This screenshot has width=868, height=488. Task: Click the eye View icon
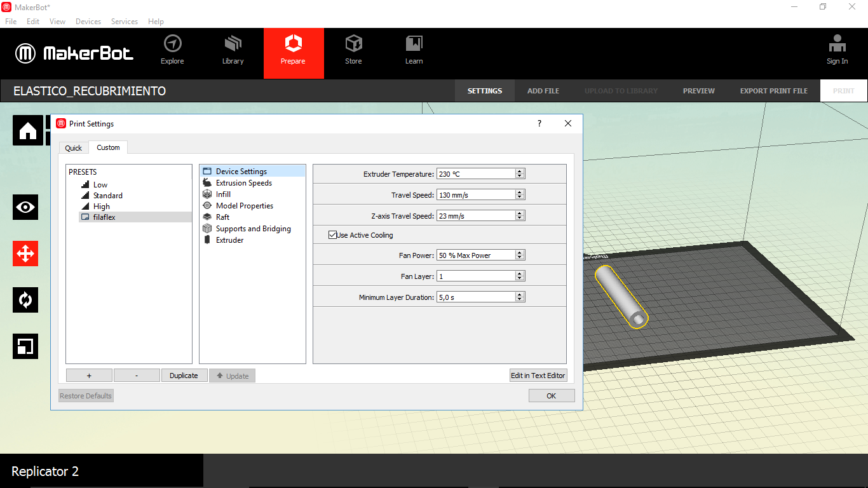click(25, 207)
